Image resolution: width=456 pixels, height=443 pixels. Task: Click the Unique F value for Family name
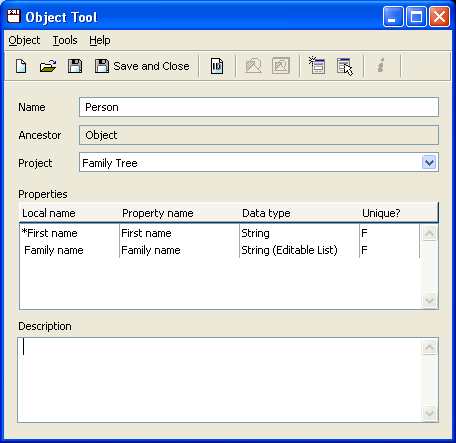click(x=389, y=250)
